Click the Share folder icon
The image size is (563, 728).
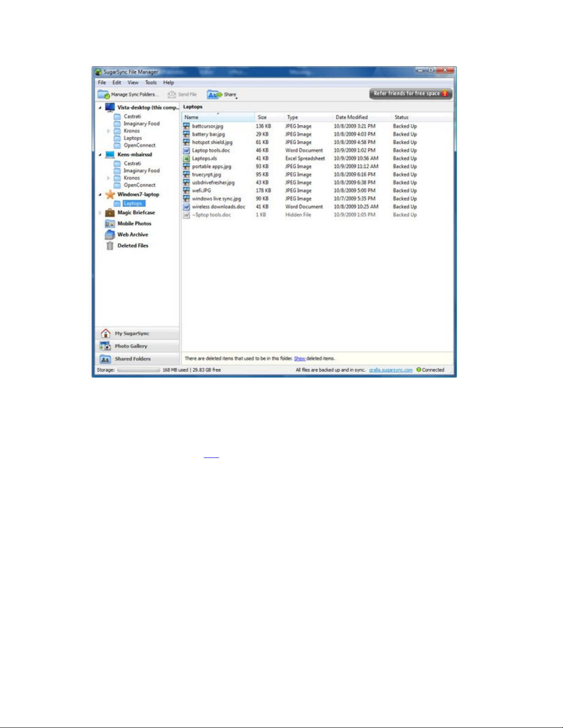click(214, 95)
